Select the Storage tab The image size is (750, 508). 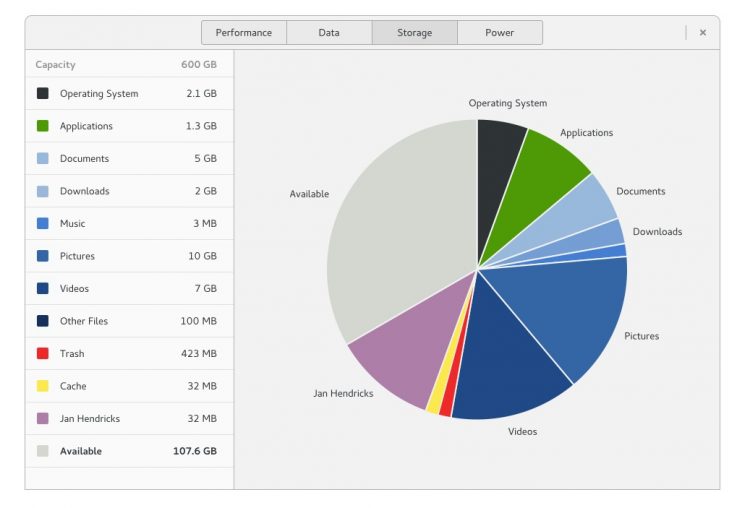[414, 33]
